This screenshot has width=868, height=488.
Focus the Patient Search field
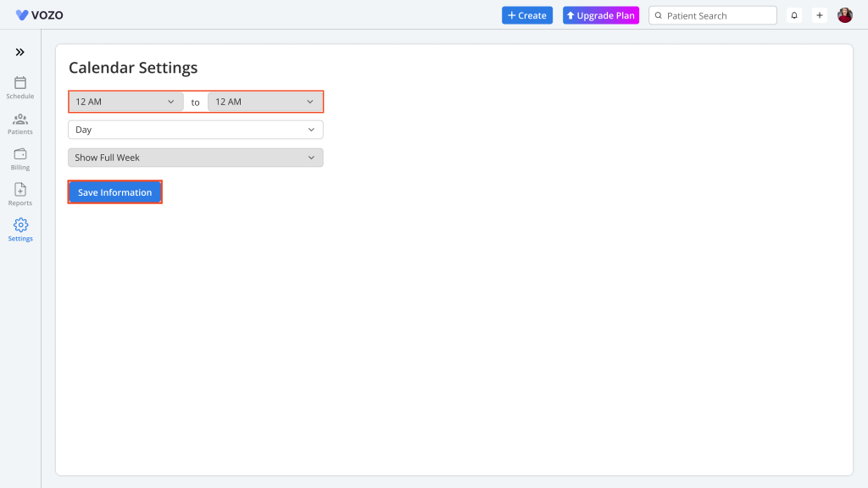719,15
